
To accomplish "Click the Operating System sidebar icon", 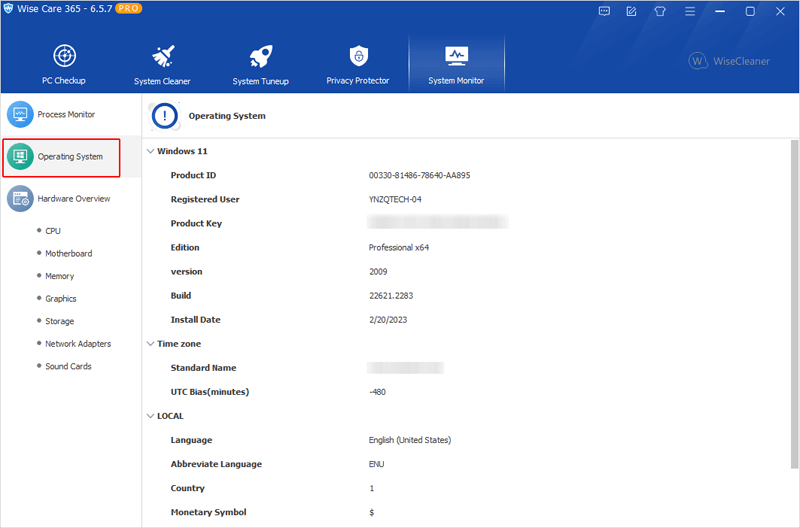I will click(20, 156).
